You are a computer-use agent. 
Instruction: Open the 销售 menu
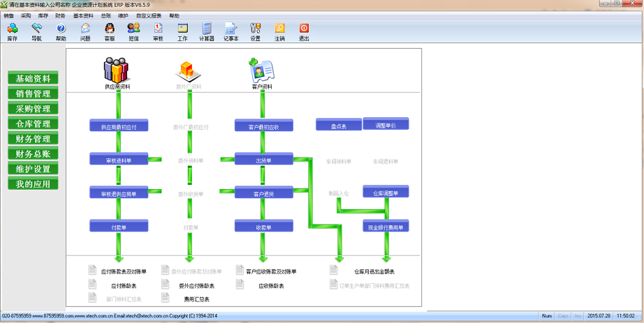(x=8, y=16)
